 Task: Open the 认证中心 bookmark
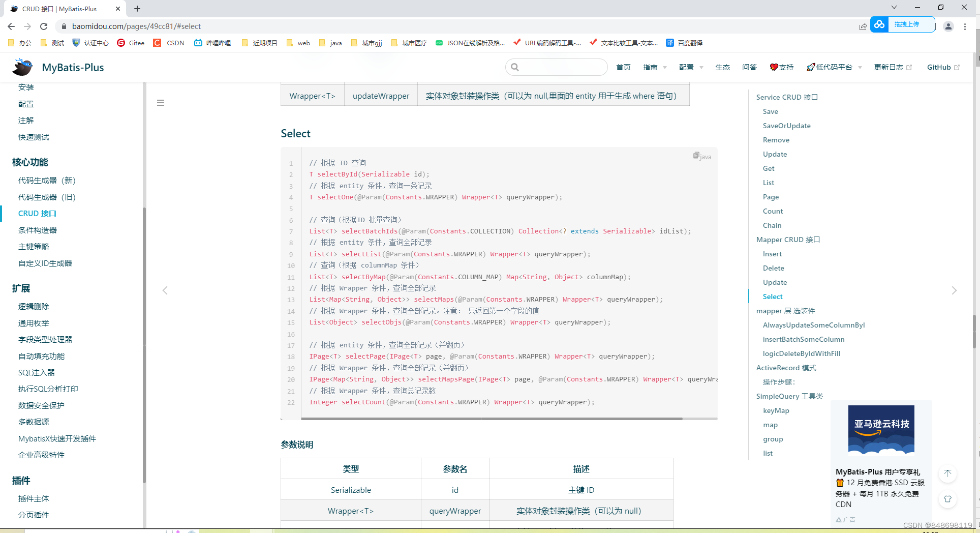click(x=90, y=43)
